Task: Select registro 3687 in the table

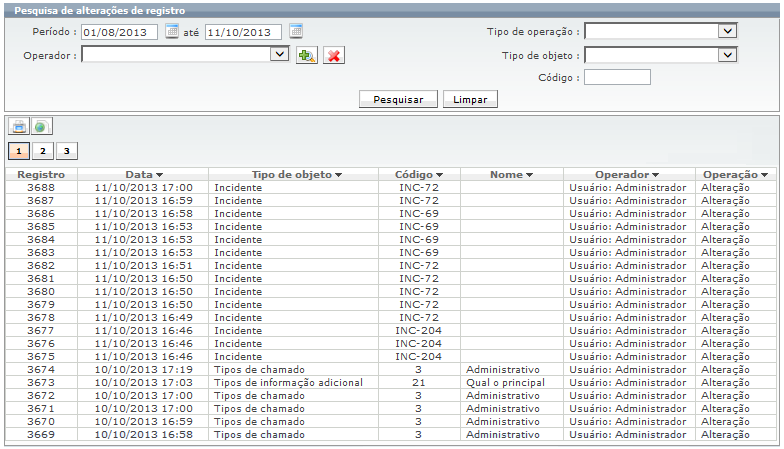Action: (x=41, y=200)
